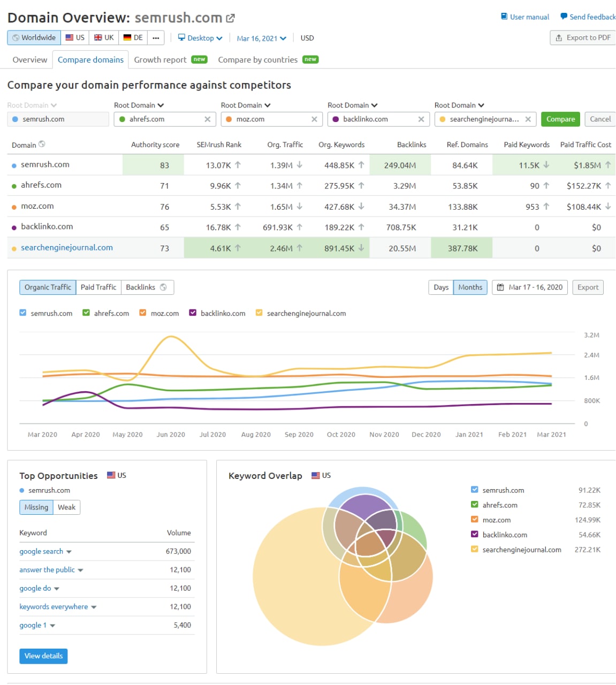Click the US flag beside Keyword Overlap
Viewport: 616px width, 685px height.
click(316, 475)
